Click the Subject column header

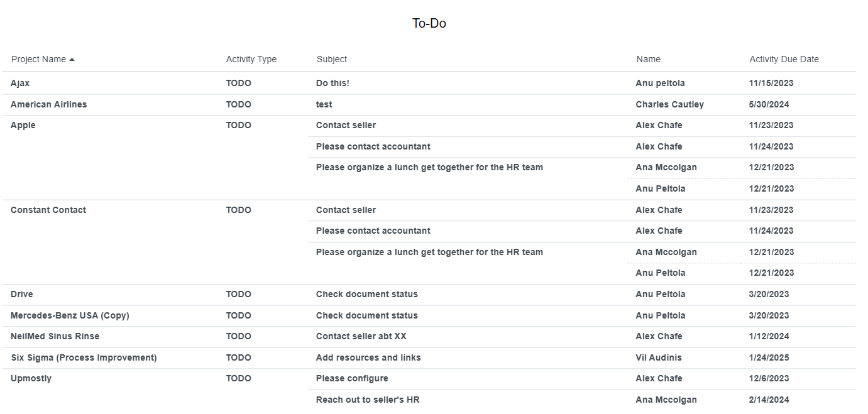click(332, 59)
